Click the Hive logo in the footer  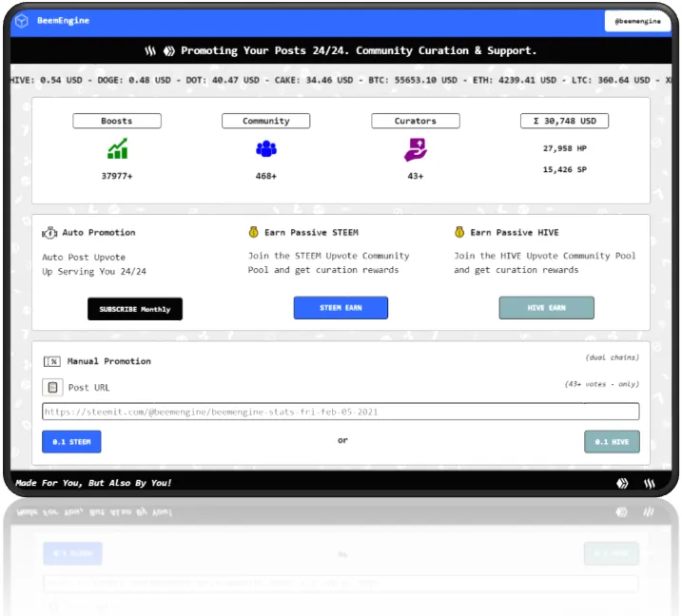(x=622, y=483)
